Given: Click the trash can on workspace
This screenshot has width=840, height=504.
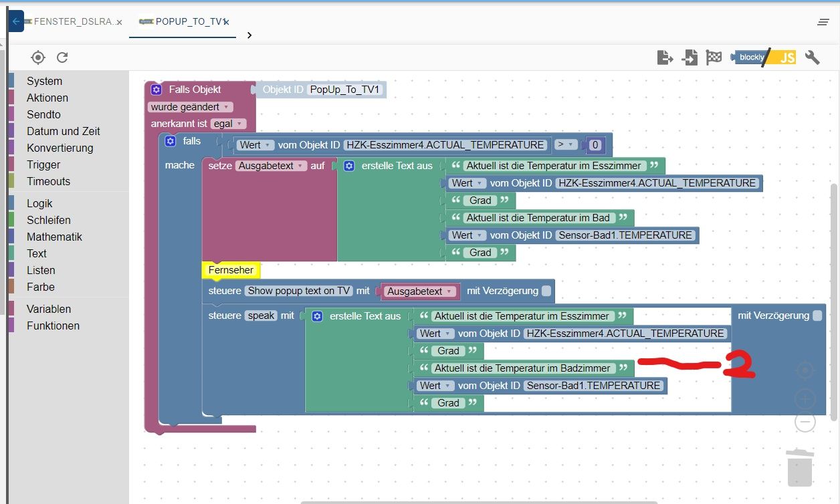Looking at the screenshot, I should [800, 468].
